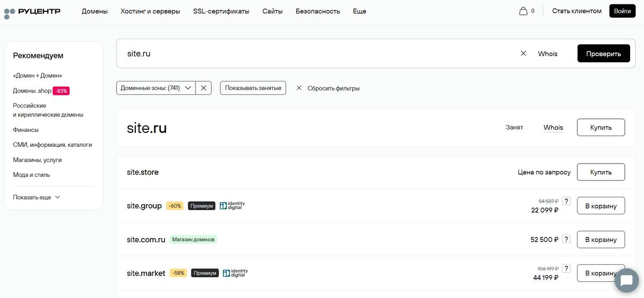This screenshot has height=298, width=644.
Task: Open the shopping cart icon
Action: pyautogui.click(x=523, y=11)
